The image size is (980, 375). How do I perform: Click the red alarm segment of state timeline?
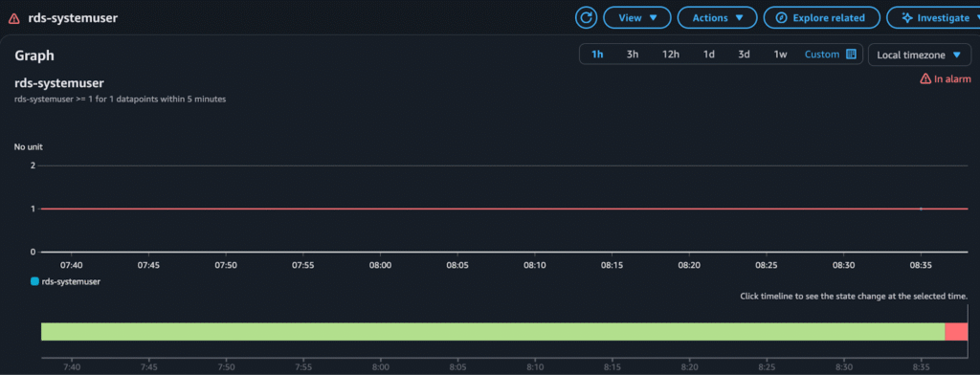pyautogui.click(x=956, y=332)
